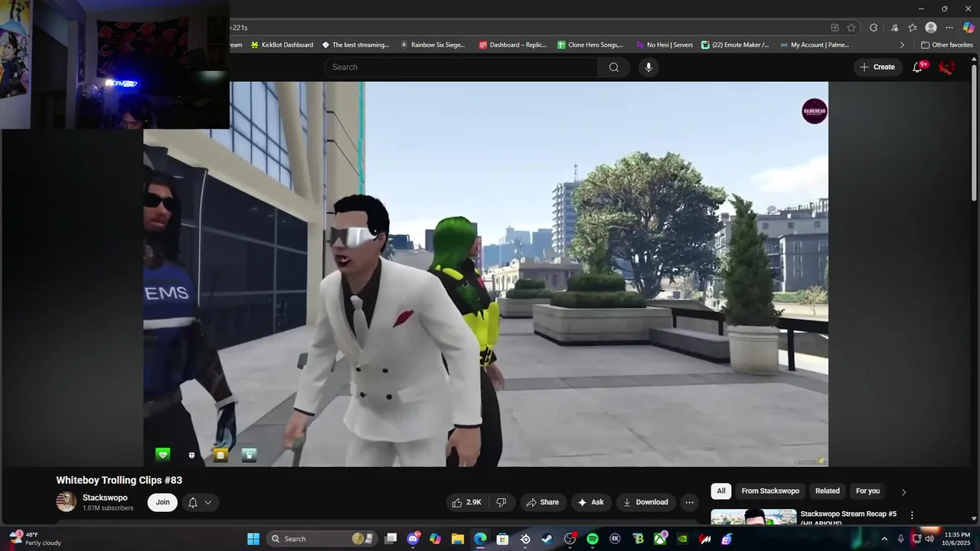Screen dimensions: 980x551
Task: Click the Ask button
Action: tap(590, 502)
